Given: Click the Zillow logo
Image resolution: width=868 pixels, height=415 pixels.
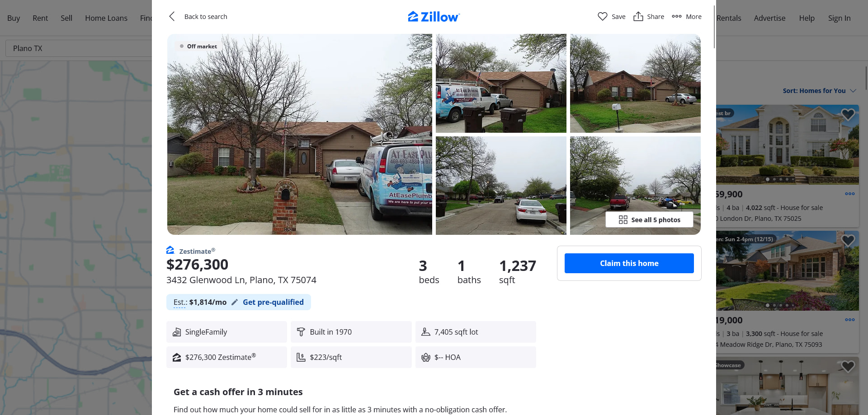Looking at the screenshot, I should (x=434, y=17).
